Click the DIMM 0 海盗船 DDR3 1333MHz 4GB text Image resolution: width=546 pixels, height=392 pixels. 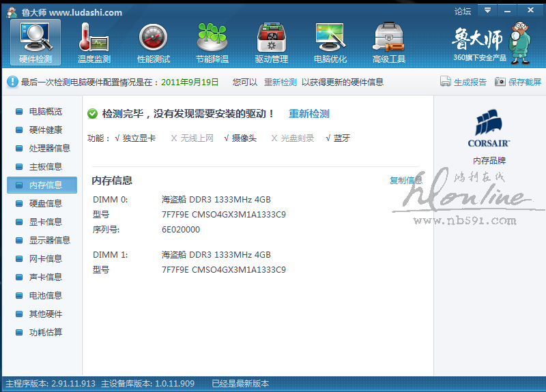pos(216,200)
